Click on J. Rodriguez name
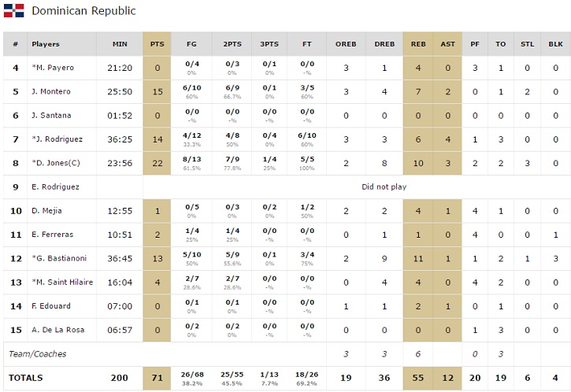The width and height of the screenshot is (571, 392). click(x=56, y=139)
